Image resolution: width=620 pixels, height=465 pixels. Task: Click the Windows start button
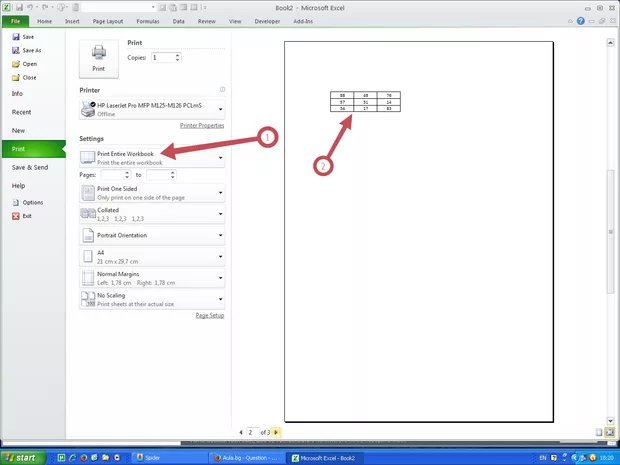(x=23, y=458)
